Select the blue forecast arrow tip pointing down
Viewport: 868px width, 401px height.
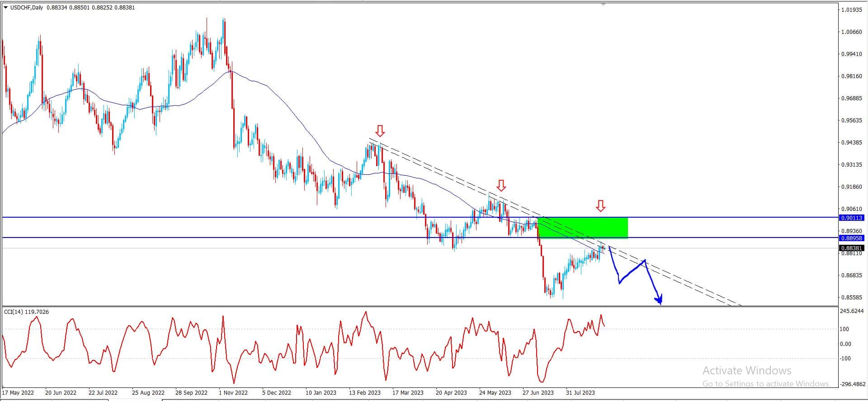click(659, 300)
